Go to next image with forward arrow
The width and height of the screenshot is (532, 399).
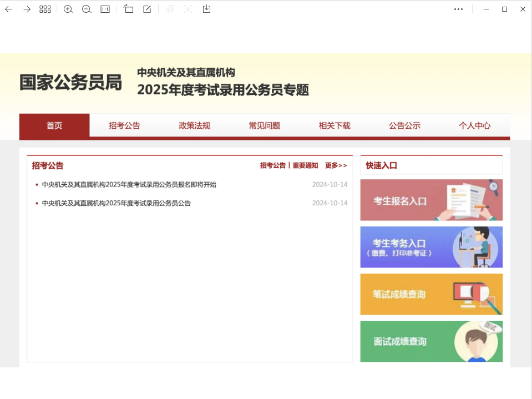(x=27, y=9)
